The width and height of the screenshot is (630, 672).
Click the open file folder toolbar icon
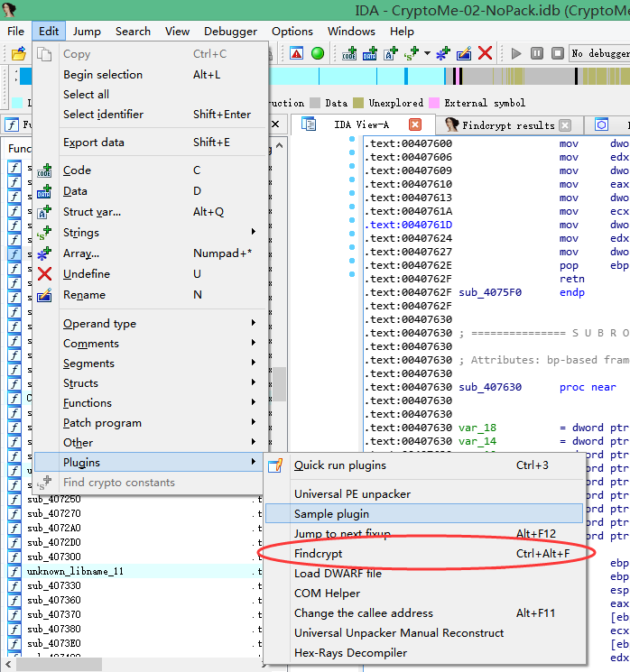[18, 53]
